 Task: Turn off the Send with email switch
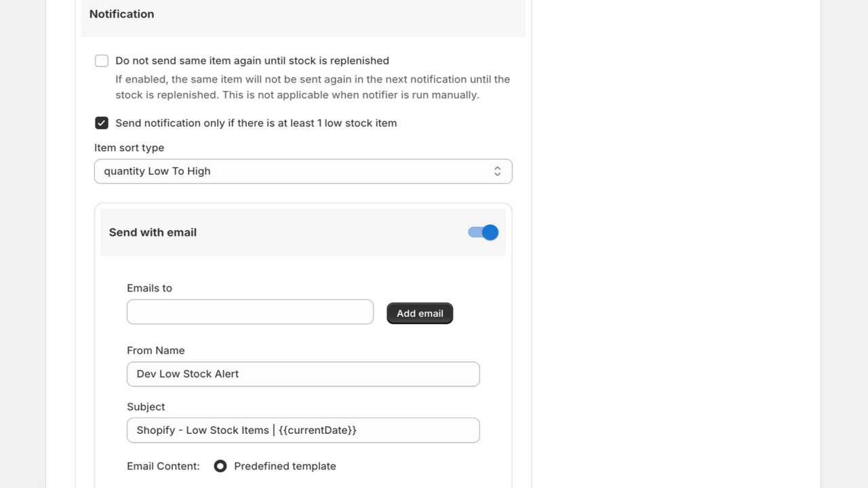pyautogui.click(x=483, y=232)
